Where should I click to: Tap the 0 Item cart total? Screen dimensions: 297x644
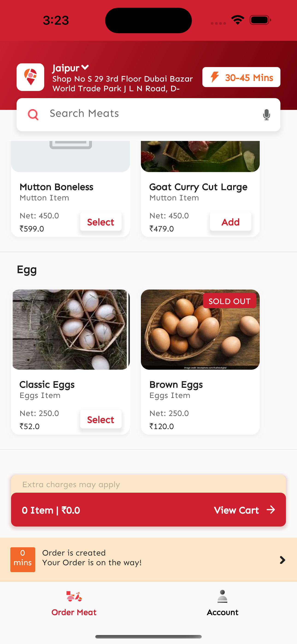click(x=51, y=510)
